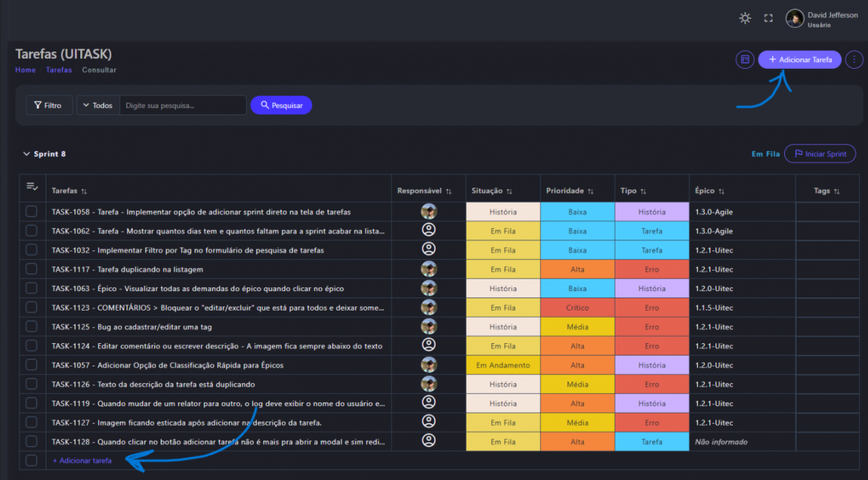This screenshot has height=480, width=868.
Task: Tick the checkbox for TASK-1128
Action: pos(31,441)
